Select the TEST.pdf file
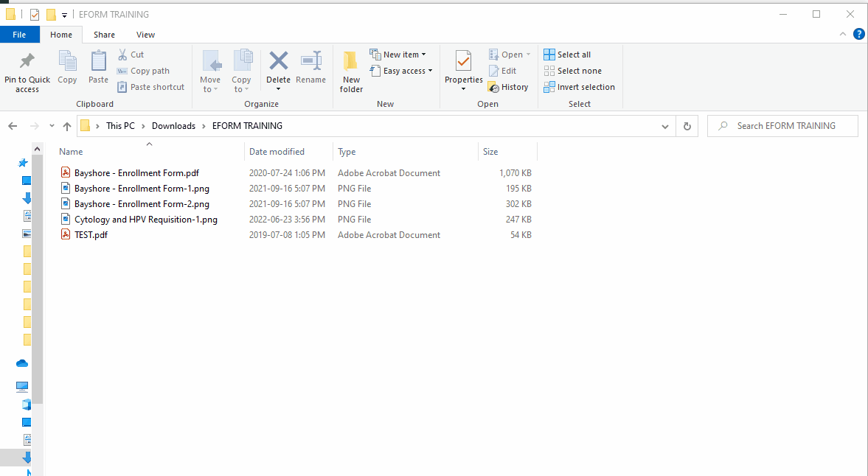The width and height of the screenshot is (868, 476). tap(91, 235)
